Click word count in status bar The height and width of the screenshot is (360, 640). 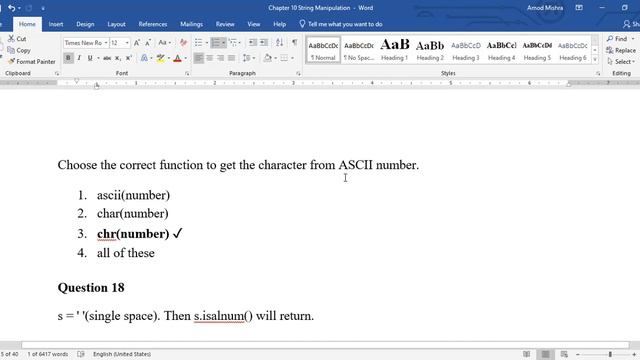coord(48,354)
